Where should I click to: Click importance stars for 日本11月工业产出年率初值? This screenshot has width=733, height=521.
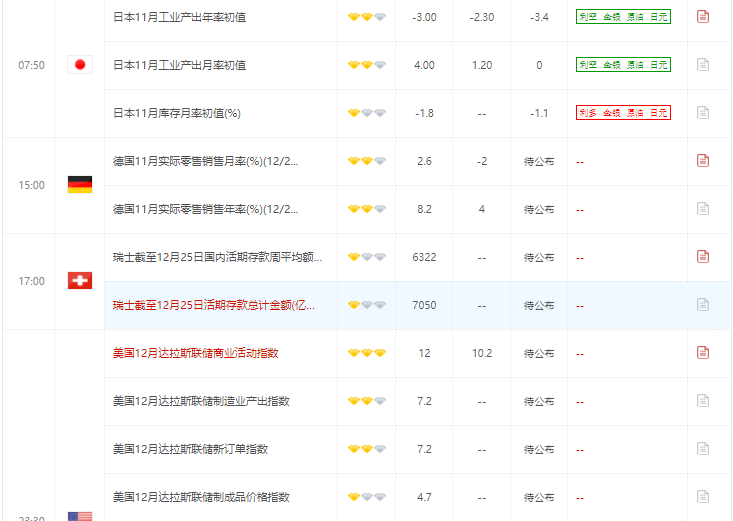pyautogui.click(x=367, y=17)
